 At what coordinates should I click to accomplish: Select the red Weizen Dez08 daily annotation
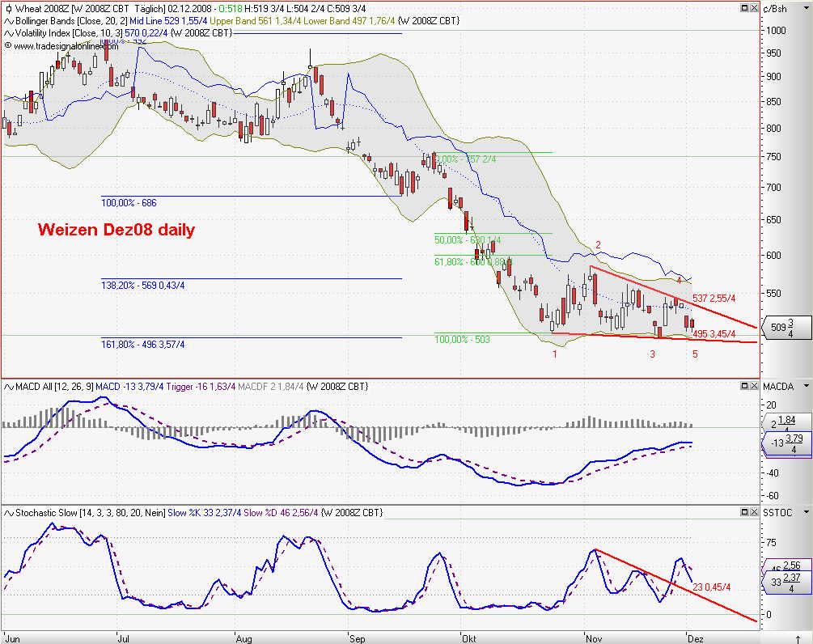click(x=116, y=229)
